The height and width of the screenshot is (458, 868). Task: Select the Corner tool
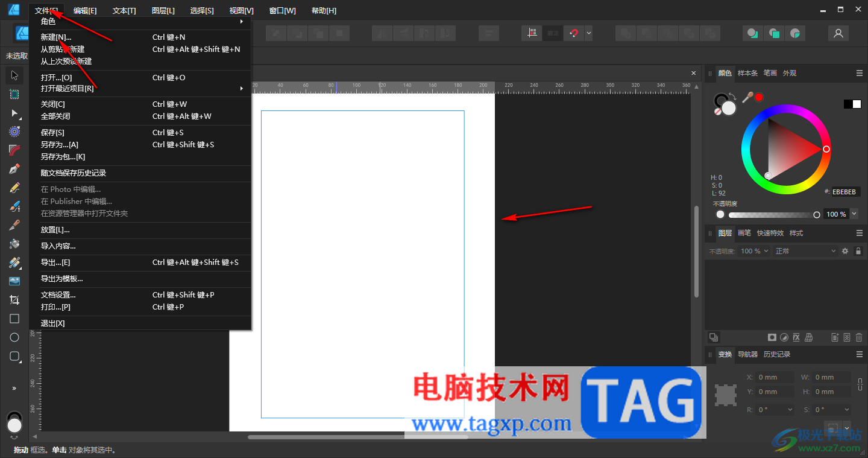pos(14,150)
